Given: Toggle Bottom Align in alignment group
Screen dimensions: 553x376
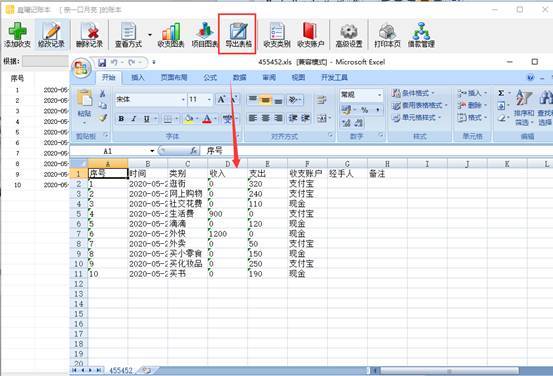Looking at the screenshot, I should 279,100.
